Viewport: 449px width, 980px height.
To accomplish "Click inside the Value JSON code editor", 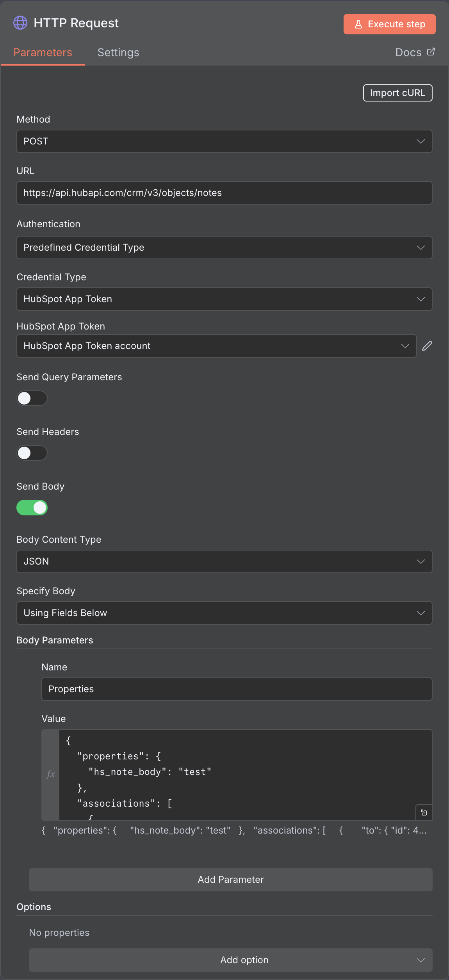I will tap(246, 775).
